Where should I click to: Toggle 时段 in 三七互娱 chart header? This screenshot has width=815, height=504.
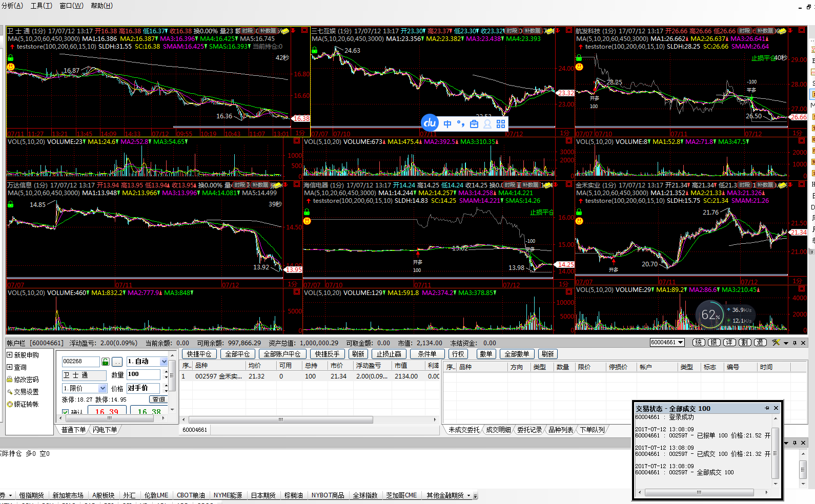(x=512, y=31)
